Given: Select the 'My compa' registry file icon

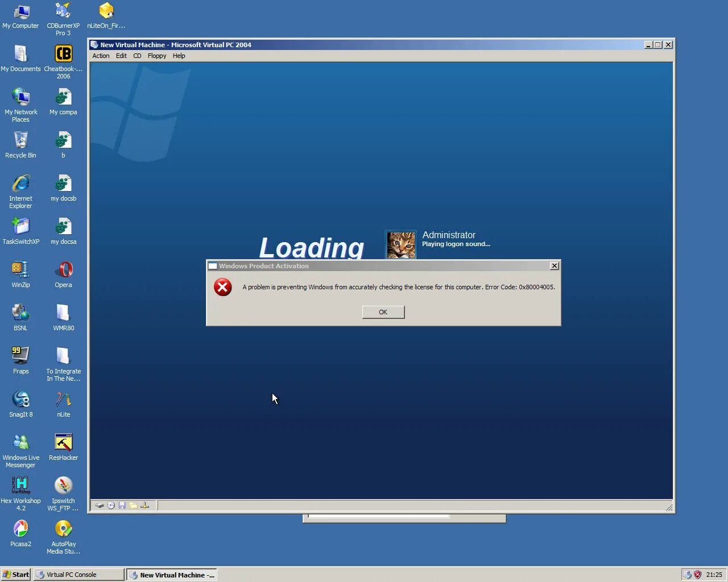Looking at the screenshot, I should [63, 102].
